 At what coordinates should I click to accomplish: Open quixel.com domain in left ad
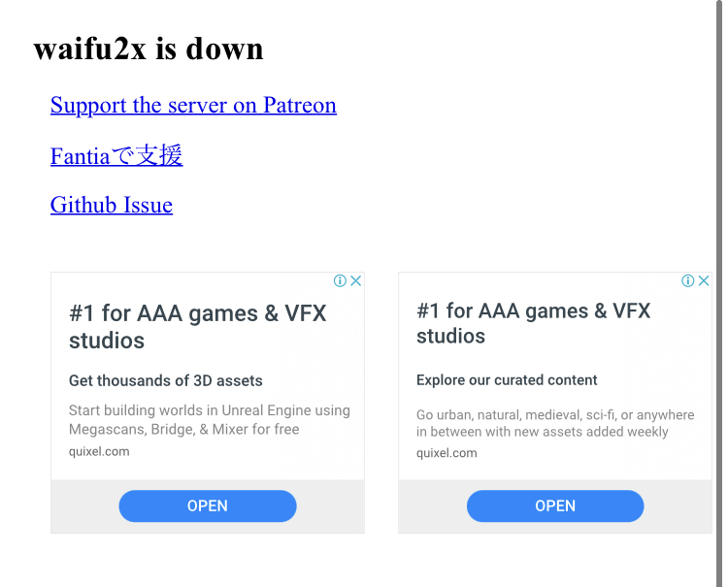coord(99,451)
